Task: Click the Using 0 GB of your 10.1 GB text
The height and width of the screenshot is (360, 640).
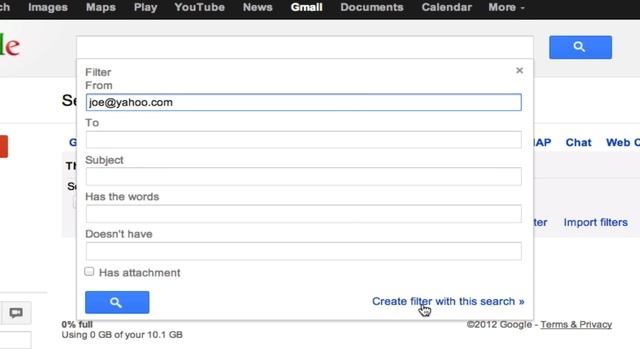Action: [122, 335]
